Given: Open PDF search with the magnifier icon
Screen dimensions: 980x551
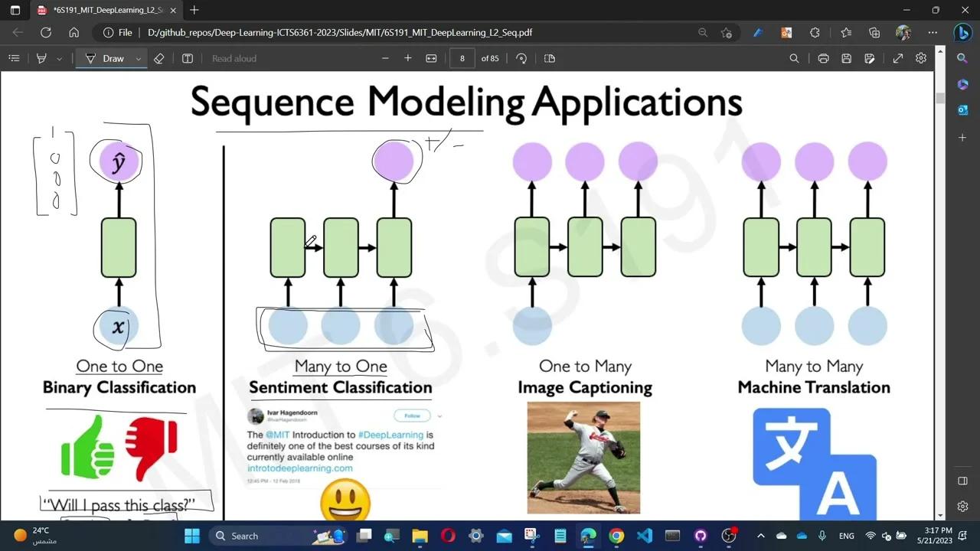Looking at the screenshot, I should click(x=795, y=58).
